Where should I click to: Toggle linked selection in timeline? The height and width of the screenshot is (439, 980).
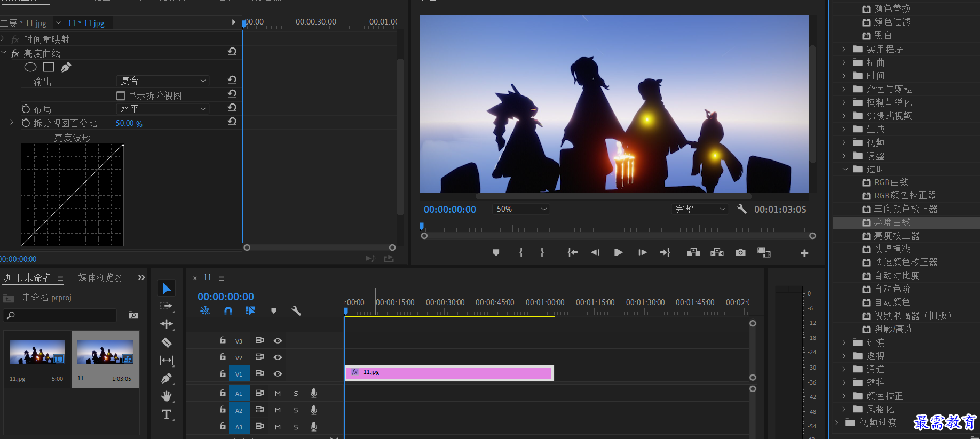[250, 311]
